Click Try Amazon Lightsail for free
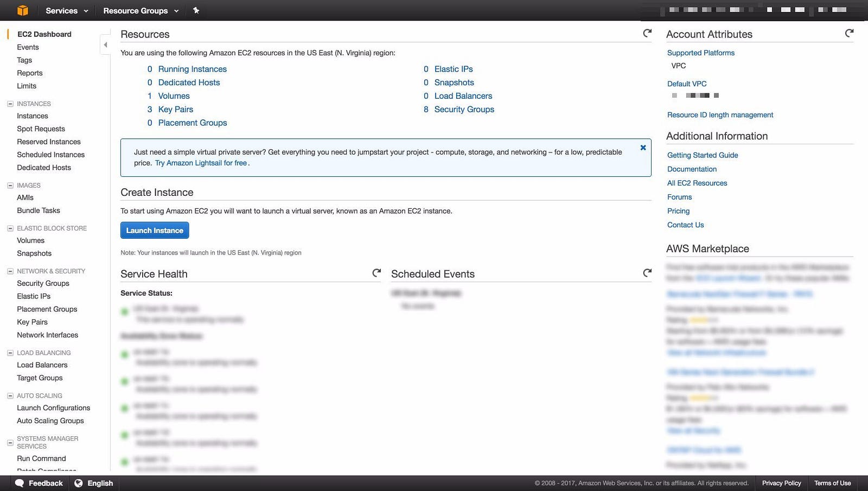The image size is (868, 491). click(x=201, y=163)
